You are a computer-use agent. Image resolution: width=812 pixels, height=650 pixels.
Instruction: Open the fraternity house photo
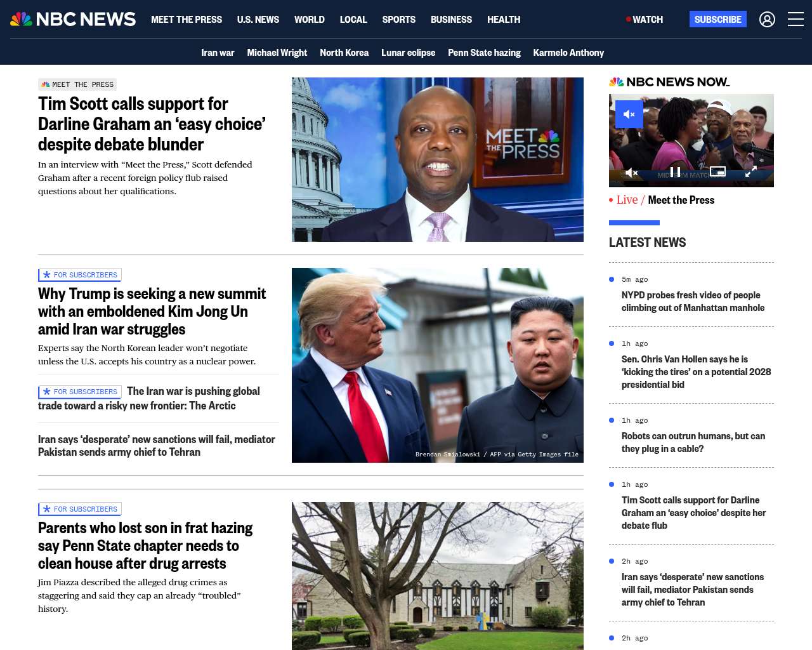[x=438, y=576]
